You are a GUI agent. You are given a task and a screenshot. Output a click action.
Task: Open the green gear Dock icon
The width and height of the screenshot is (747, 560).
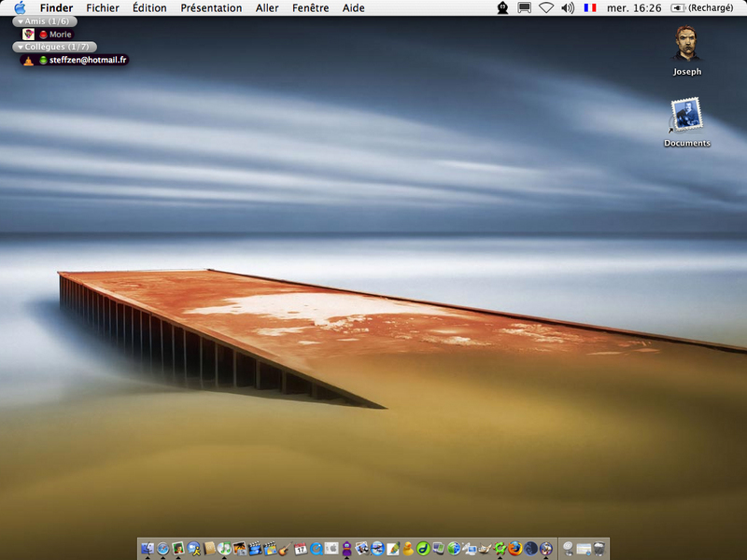[500, 549]
